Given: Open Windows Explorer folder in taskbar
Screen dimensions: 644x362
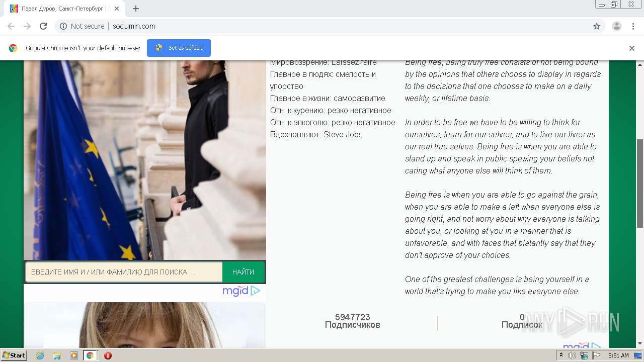Looking at the screenshot, I should [57, 355].
